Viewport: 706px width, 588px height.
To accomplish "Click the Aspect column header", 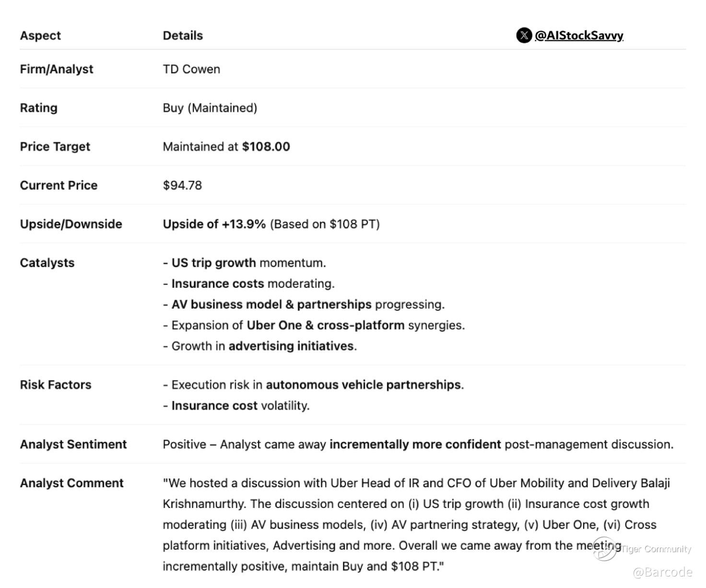I will (40, 35).
